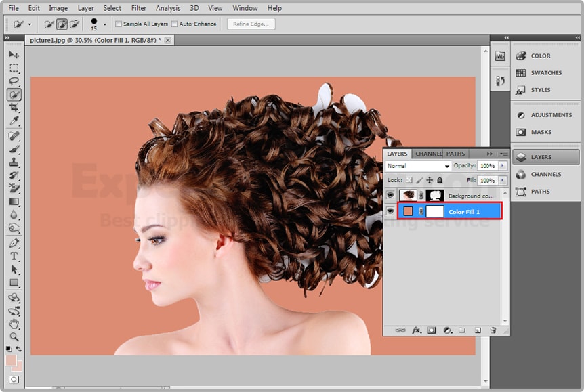This screenshot has height=392, width=584.
Task: Enable the Auto-Enhance checkbox
Action: 174,24
